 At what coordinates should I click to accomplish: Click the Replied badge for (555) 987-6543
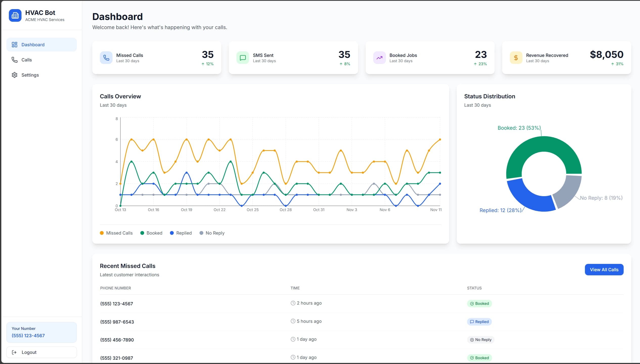479,322
